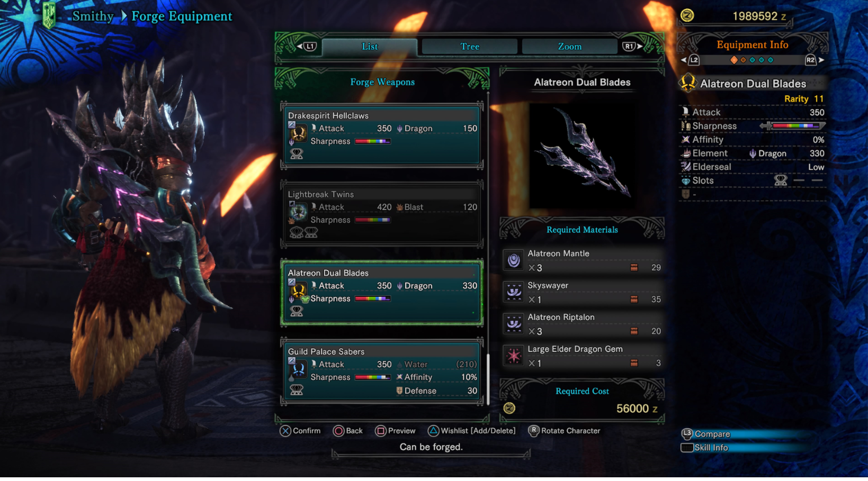
Task: Advance Equipment Info page with R2 arrow
Action: click(x=815, y=60)
